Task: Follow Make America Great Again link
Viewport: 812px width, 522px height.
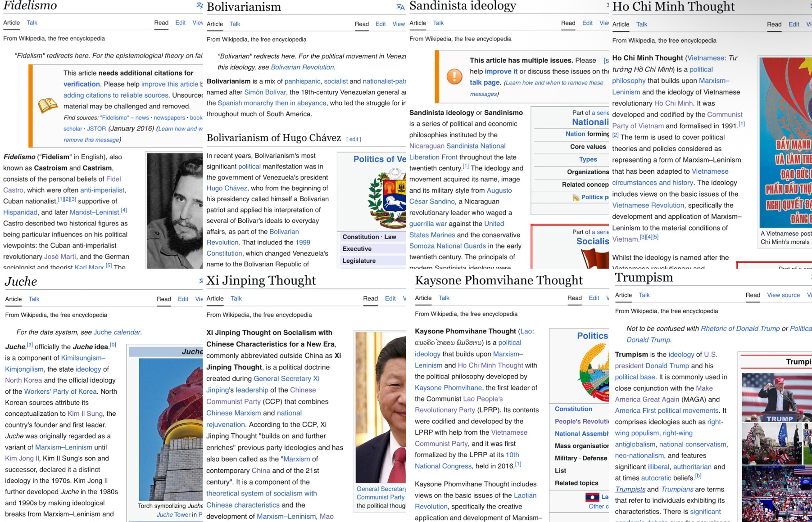Action: pyautogui.click(x=664, y=394)
